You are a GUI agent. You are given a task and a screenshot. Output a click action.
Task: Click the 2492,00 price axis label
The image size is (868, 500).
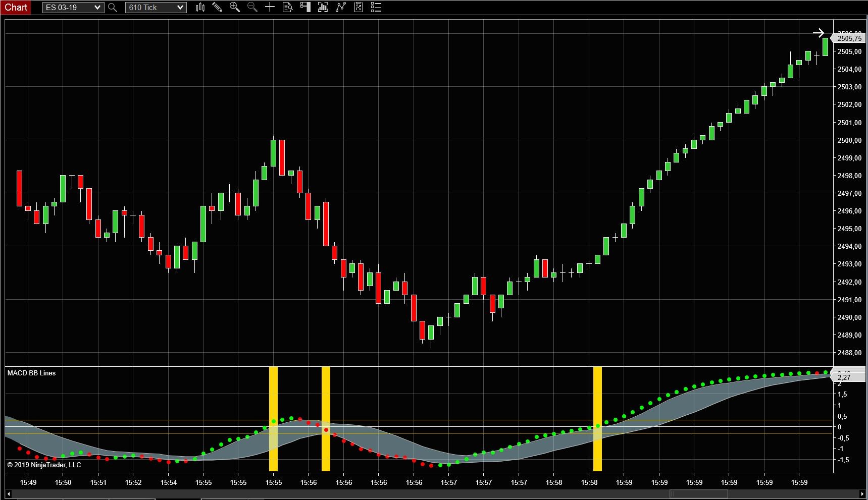click(849, 282)
